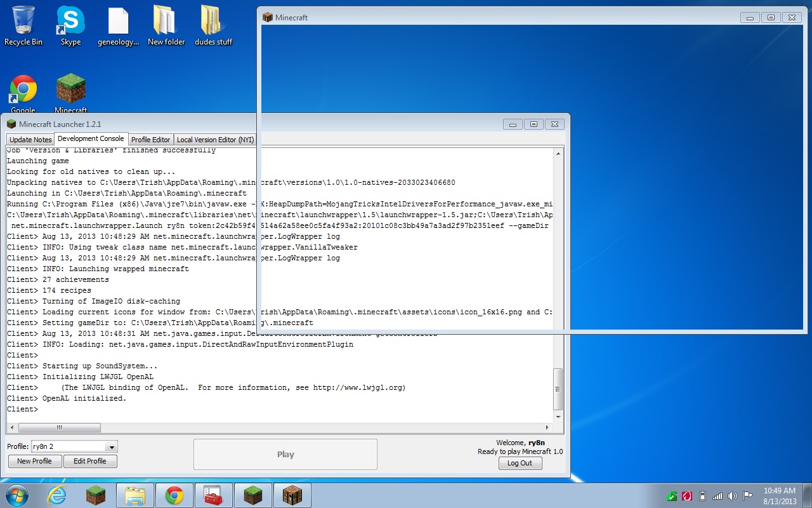This screenshot has width=812, height=508.
Task: Click the geneology file on the desktop
Action: click(x=118, y=25)
